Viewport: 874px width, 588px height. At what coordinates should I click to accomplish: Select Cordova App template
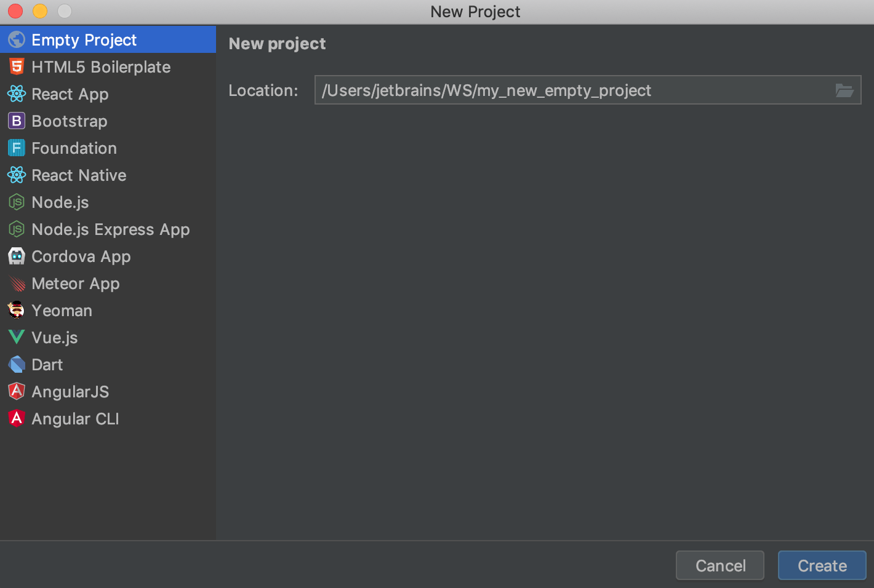coord(108,256)
